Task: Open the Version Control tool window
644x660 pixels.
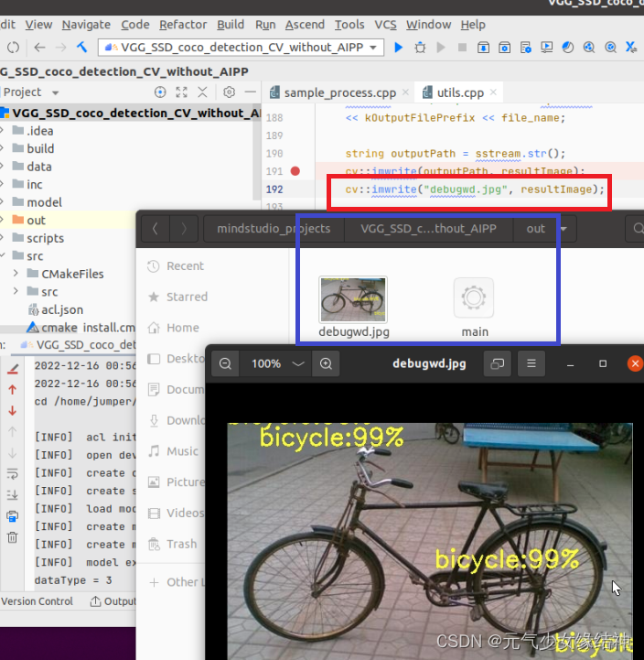Action: (x=37, y=601)
